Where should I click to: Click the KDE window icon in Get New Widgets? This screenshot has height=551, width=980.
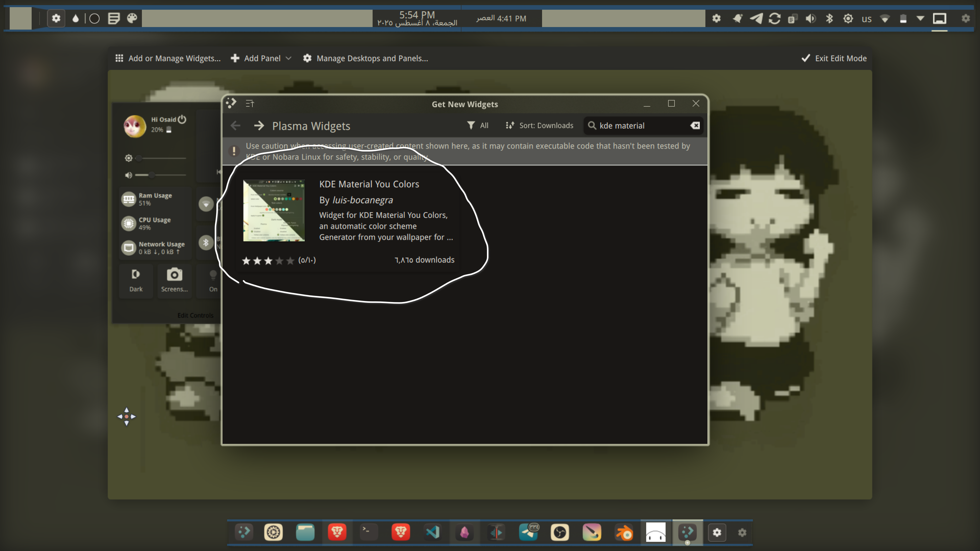[x=231, y=103]
